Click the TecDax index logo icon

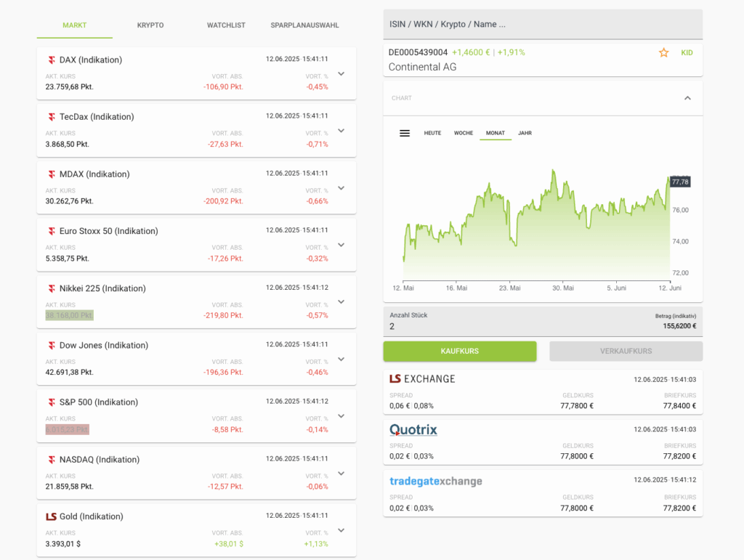52,117
